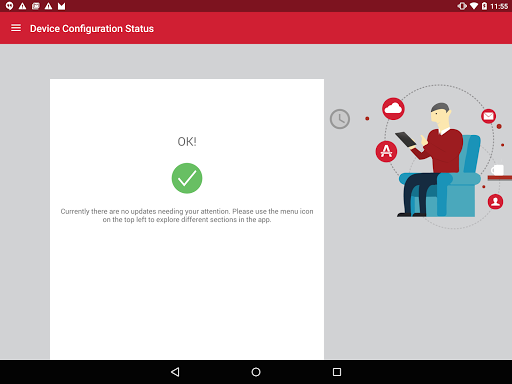Tap the Android home circle button
Viewport: 512px width, 384px height.
(256, 372)
